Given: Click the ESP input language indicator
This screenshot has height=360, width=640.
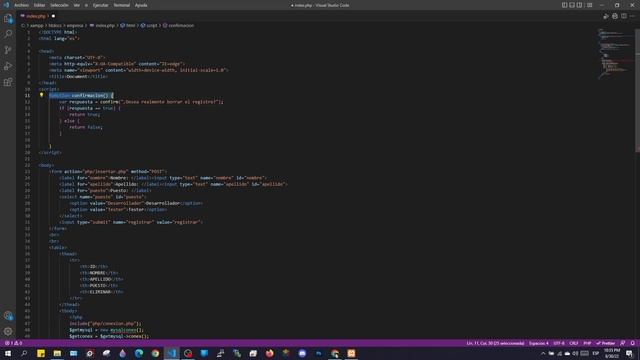Looking at the screenshot, I should (596, 353).
